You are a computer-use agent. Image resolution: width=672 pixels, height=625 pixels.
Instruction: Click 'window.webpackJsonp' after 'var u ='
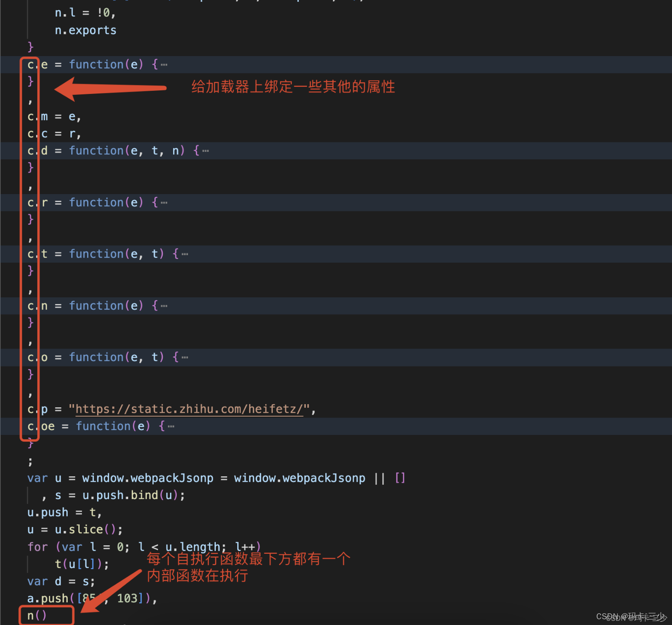148,478
